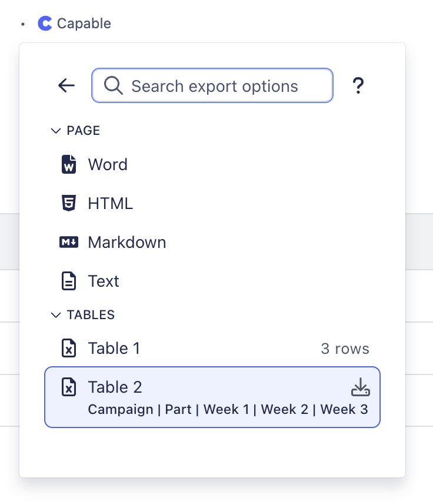
Task: Click the Capable logo icon
Action: [45, 24]
